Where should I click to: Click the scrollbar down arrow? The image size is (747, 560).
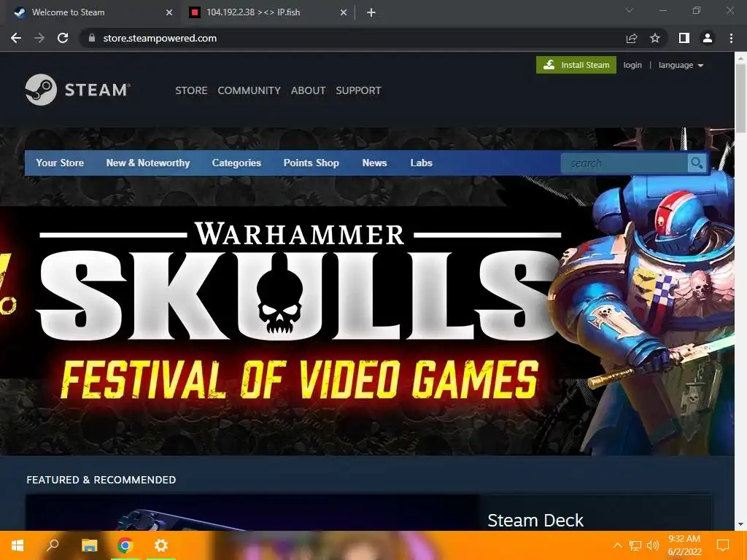pyautogui.click(x=740, y=524)
